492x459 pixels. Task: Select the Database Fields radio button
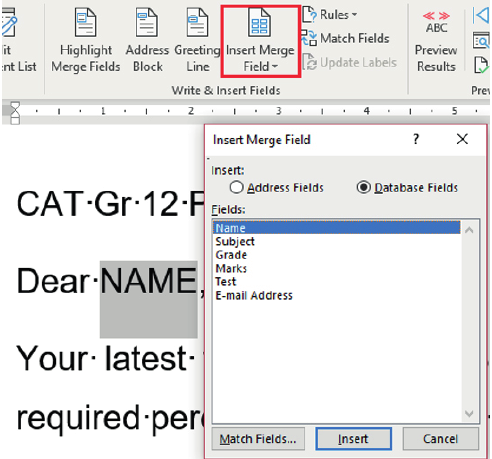pos(363,187)
